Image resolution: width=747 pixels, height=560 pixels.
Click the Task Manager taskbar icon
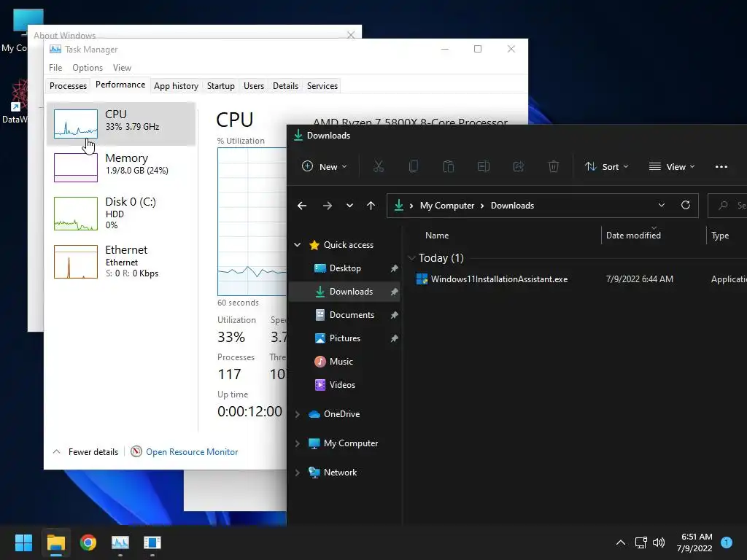point(120,542)
